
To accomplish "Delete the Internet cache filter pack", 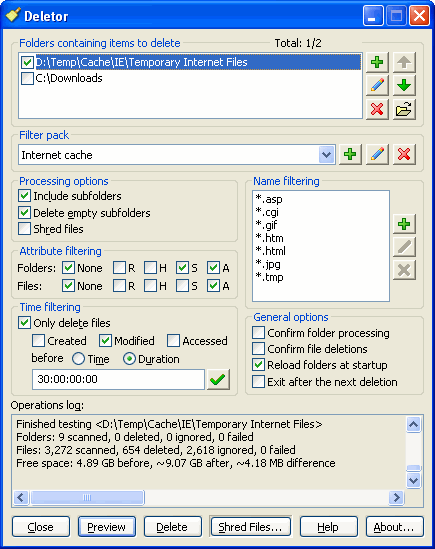I will (x=404, y=154).
